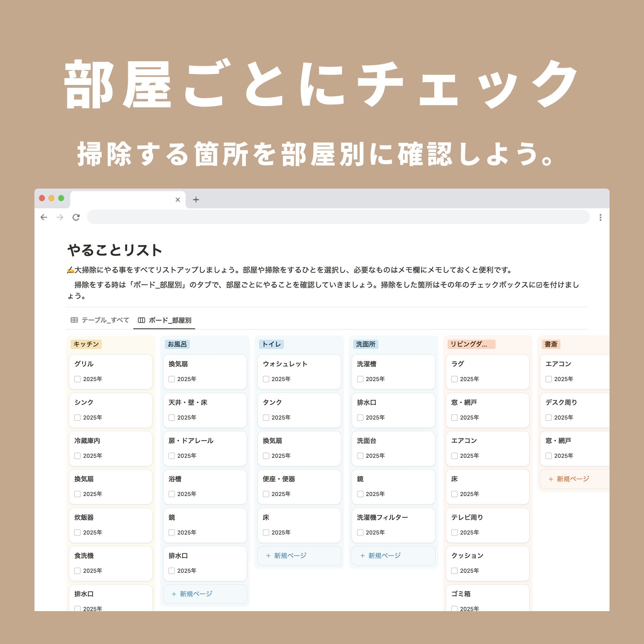The height and width of the screenshot is (644, 644).
Task: Click the browser forward arrow
Action: pyautogui.click(x=60, y=217)
